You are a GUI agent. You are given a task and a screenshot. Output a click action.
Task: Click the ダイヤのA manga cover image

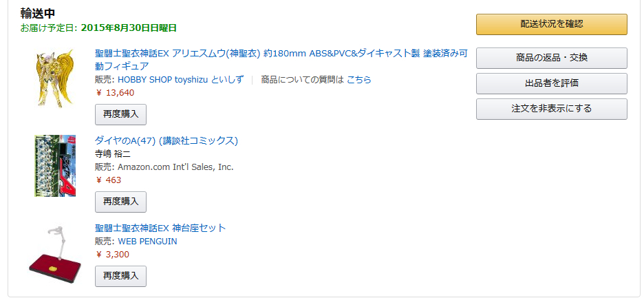(x=55, y=166)
